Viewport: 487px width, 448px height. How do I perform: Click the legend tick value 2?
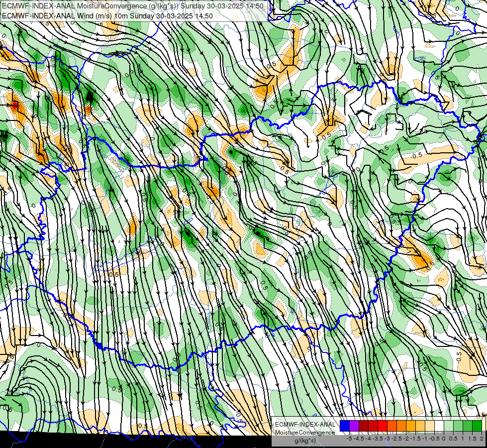(482, 439)
